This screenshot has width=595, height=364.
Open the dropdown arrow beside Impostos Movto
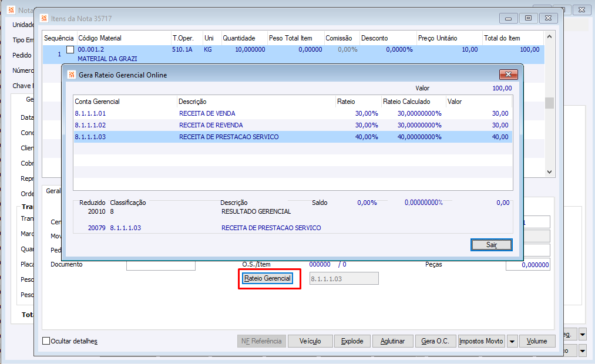click(512, 341)
